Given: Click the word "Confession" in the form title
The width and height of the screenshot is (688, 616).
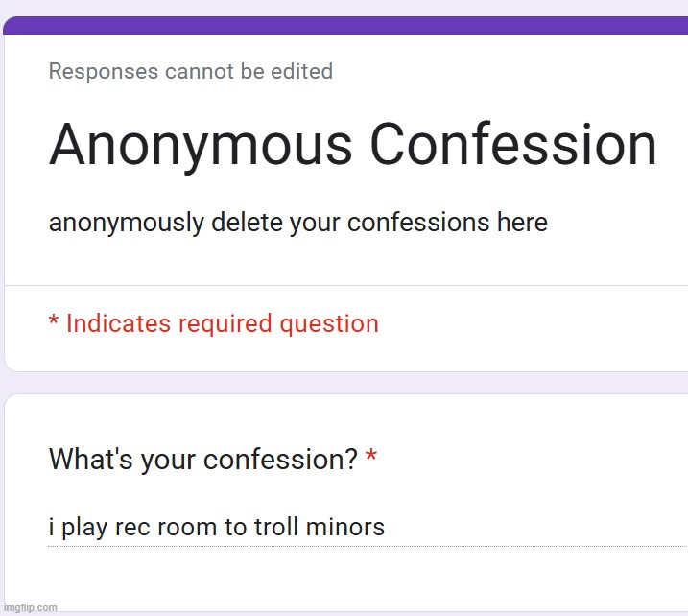Looking at the screenshot, I should pyautogui.click(x=513, y=145).
